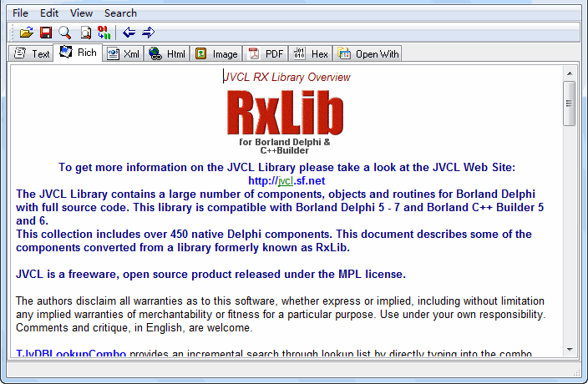Click 'To get more information on the JVCL' line
Screen dimensions: 588x384
[x=286, y=168]
